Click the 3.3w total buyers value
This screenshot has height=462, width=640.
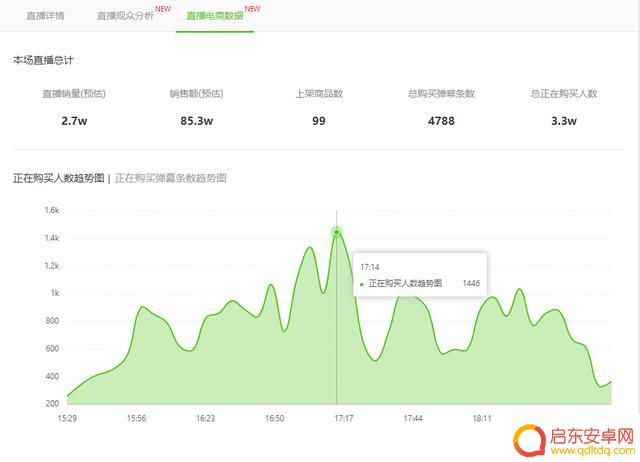click(564, 121)
